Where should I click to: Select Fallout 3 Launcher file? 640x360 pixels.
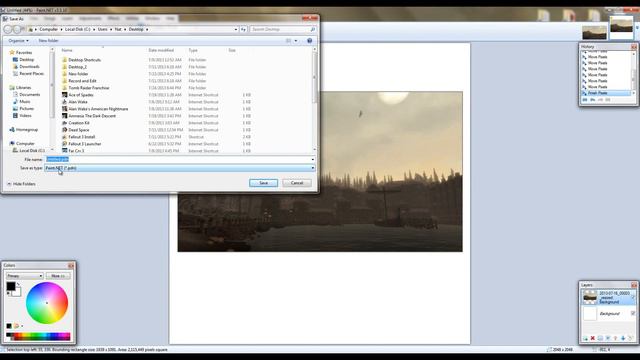(84, 144)
